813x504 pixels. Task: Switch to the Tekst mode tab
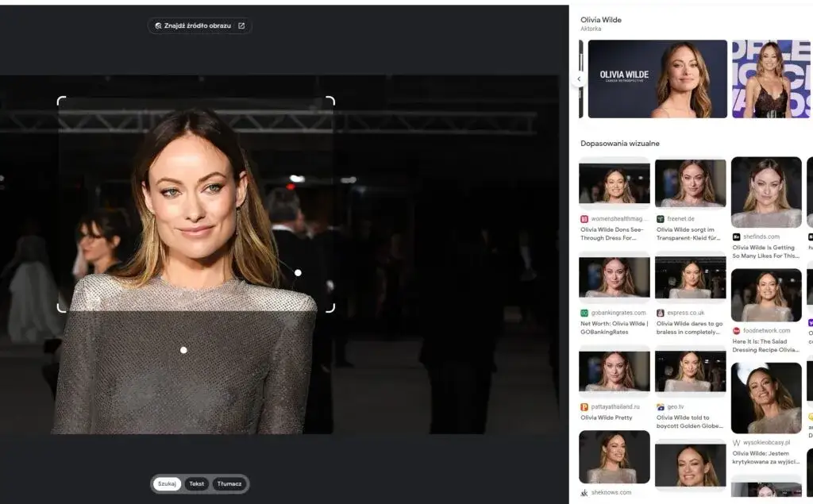click(x=196, y=483)
